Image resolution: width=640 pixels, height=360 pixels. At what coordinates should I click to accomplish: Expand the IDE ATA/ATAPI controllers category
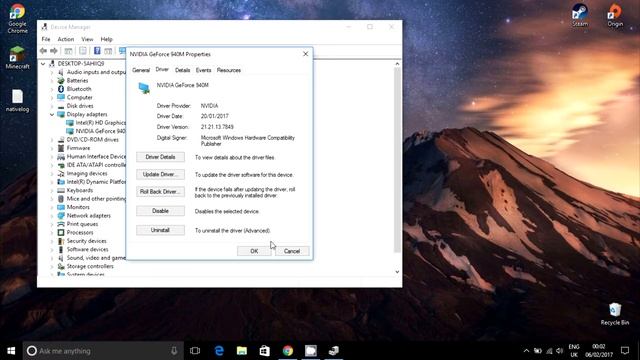click(52, 165)
